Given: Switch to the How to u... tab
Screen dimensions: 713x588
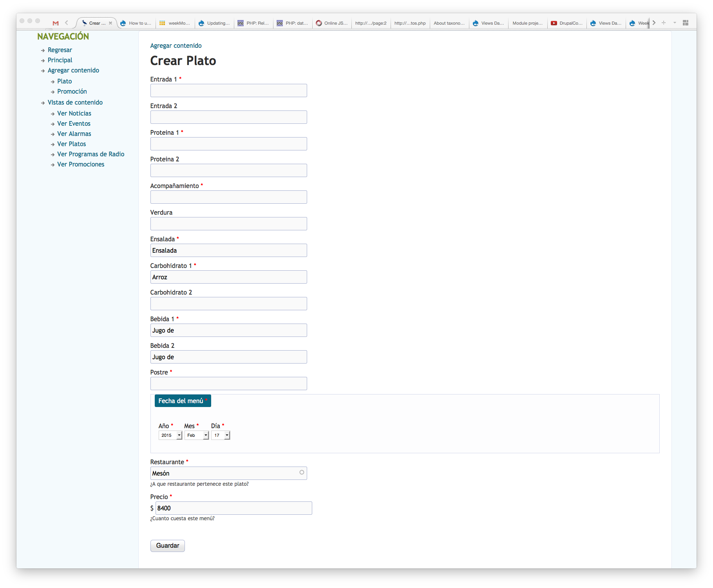Looking at the screenshot, I should [x=136, y=23].
